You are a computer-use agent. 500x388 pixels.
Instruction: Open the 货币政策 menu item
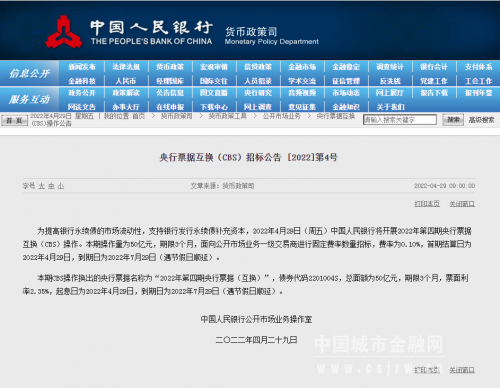click(170, 67)
